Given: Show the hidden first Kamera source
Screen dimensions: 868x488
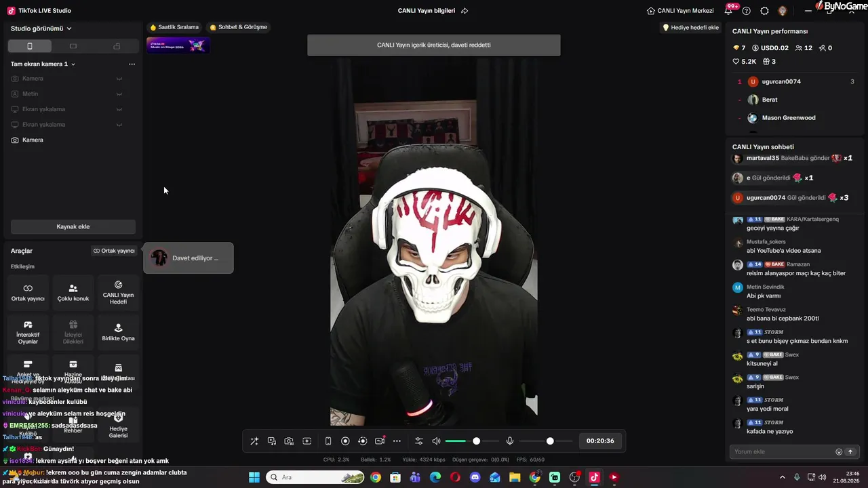Looking at the screenshot, I should (x=119, y=79).
